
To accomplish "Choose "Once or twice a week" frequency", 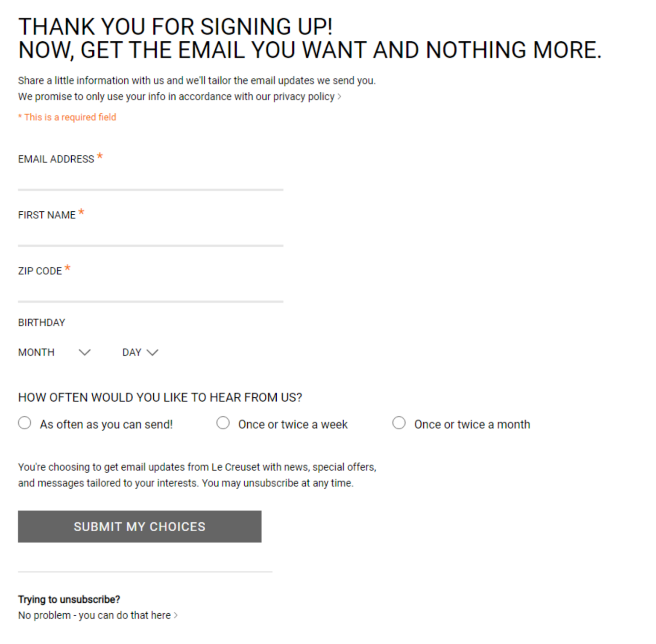I will 223,423.
